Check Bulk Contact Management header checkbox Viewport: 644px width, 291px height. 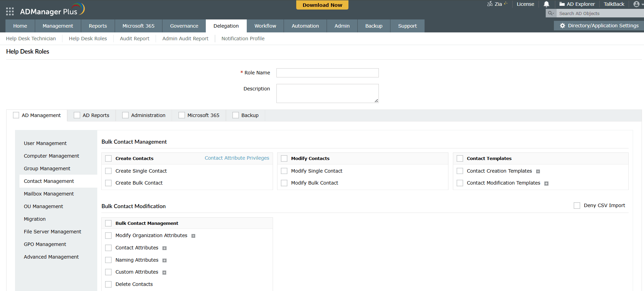109,223
